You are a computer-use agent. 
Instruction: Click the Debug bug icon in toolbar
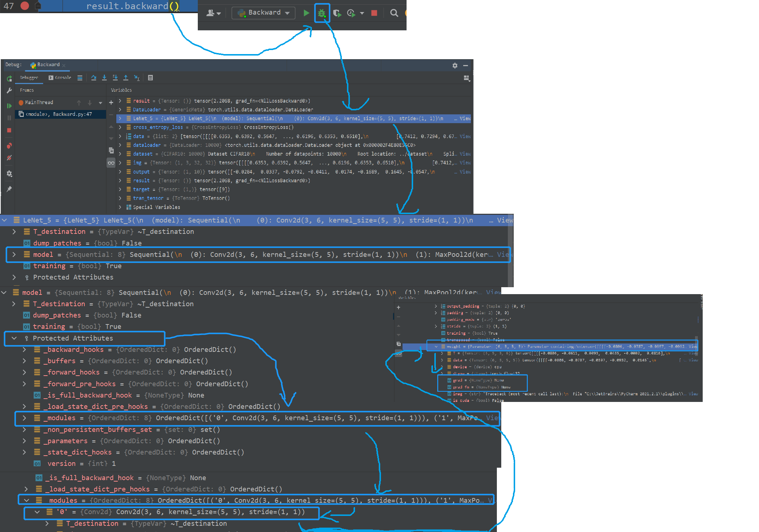click(x=321, y=13)
